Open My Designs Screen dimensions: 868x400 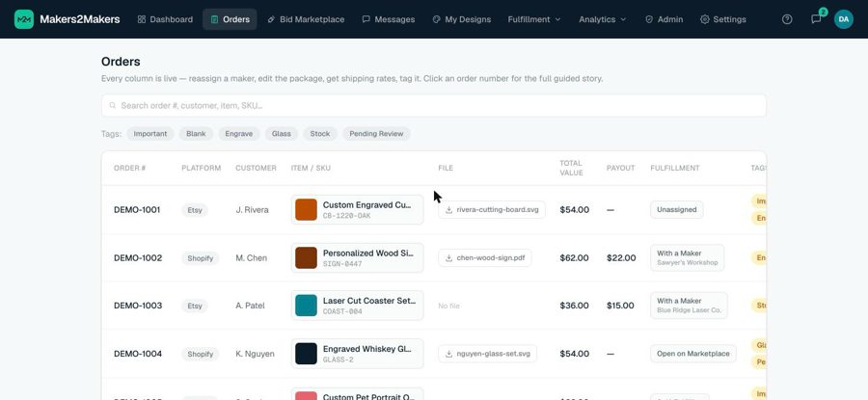(x=462, y=19)
